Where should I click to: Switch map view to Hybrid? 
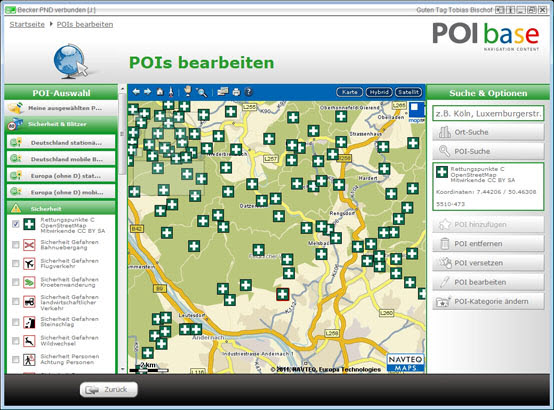(x=379, y=92)
